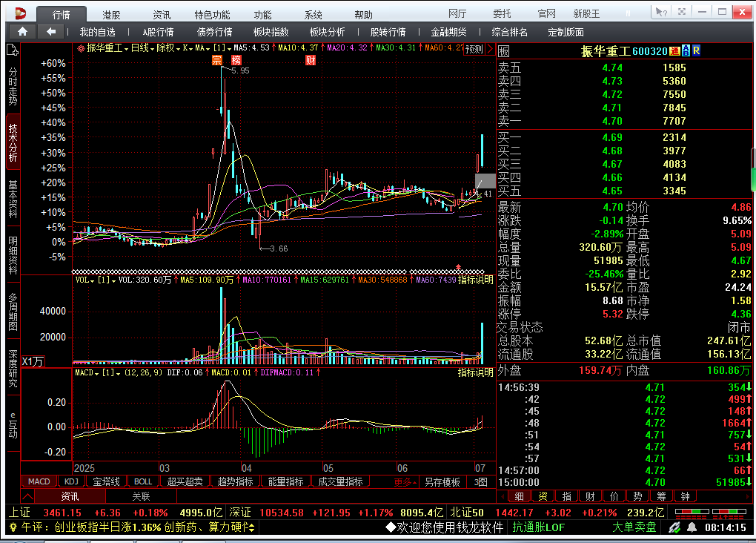Image resolution: width=756 pixels, height=543 pixels.
Task: Click 我的自选 in the toolbar
Action: pyautogui.click(x=97, y=32)
